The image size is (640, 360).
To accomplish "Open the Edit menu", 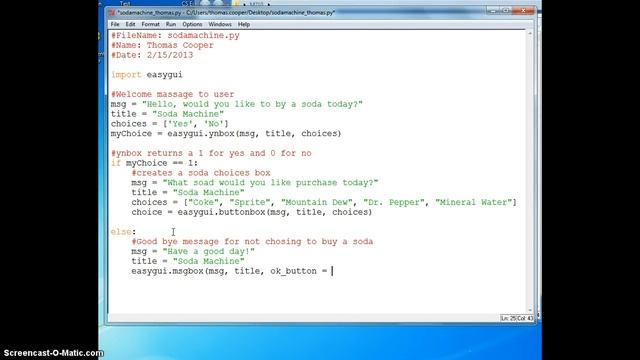I will tap(130, 24).
